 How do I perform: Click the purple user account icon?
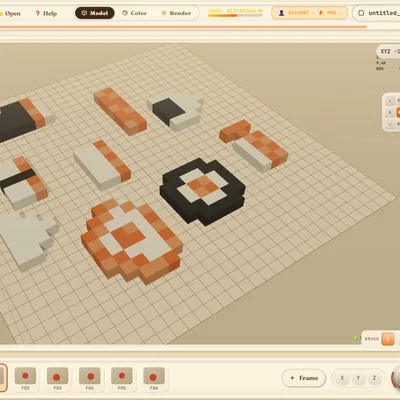coord(281,13)
